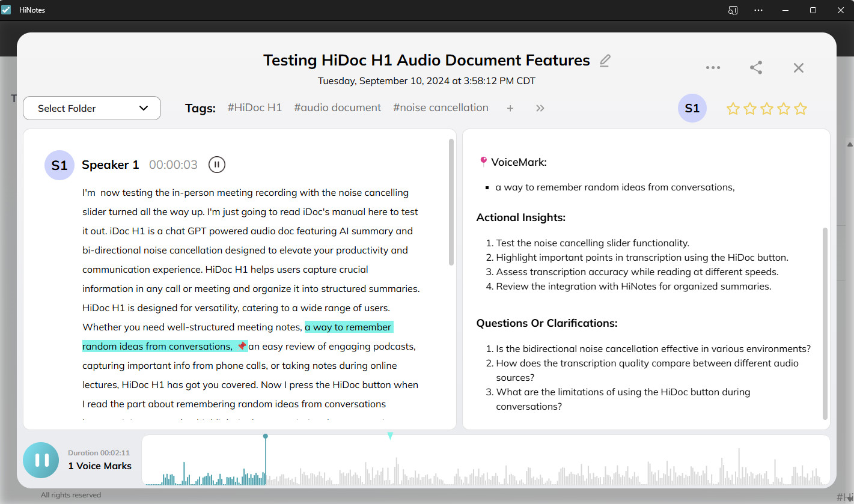Click the VoiceMark heading pin icon
The height and width of the screenshot is (504, 854).
pos(483,162)
